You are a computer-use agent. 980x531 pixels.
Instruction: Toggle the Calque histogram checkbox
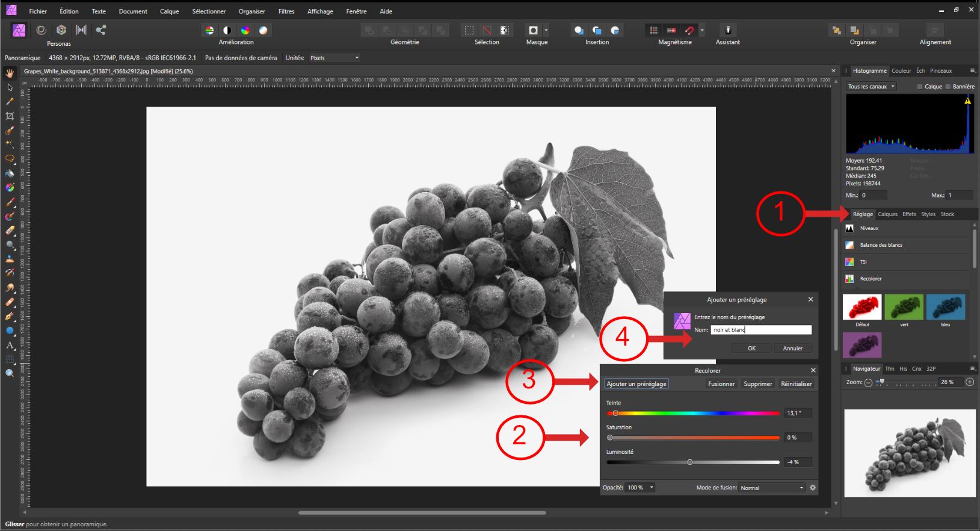point(920,87)
